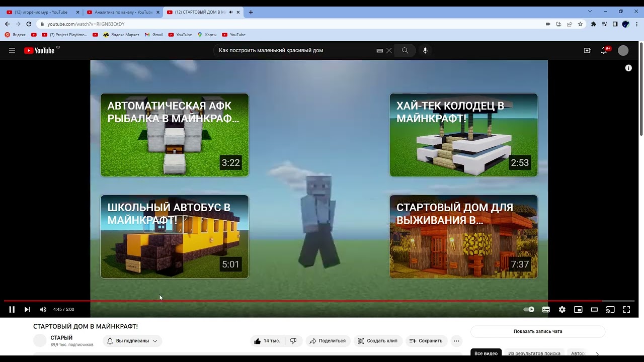
Task: Open the Яндекс Маркет bookmark
Action: (121, 35)
